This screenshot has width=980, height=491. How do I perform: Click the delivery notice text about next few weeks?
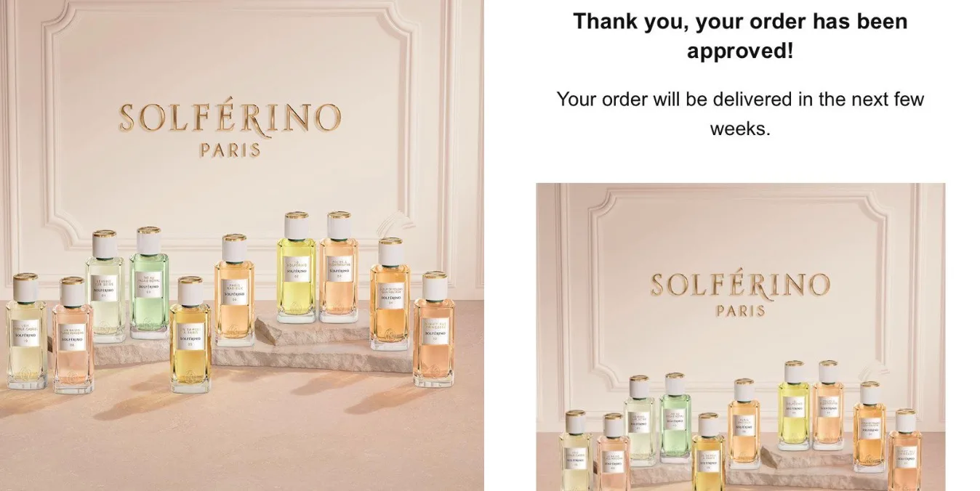pyautogui.click(x=740, y=113)
